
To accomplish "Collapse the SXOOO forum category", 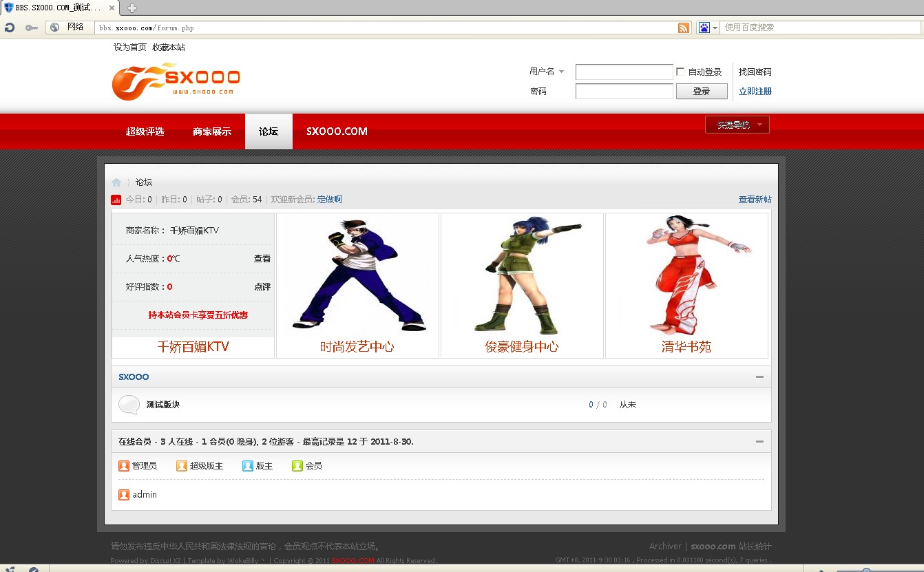I will tap(759, 377).
